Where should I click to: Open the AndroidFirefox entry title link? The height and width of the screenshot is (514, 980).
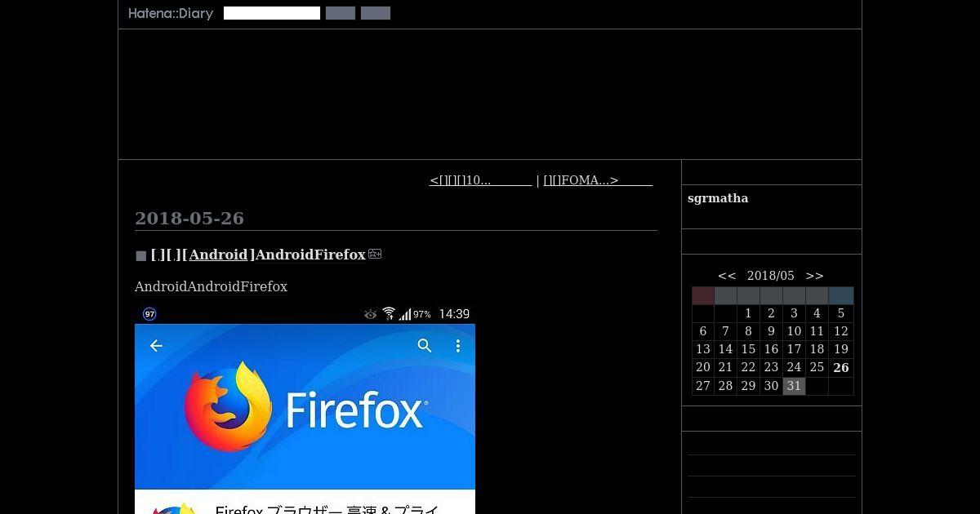(310, 255)
